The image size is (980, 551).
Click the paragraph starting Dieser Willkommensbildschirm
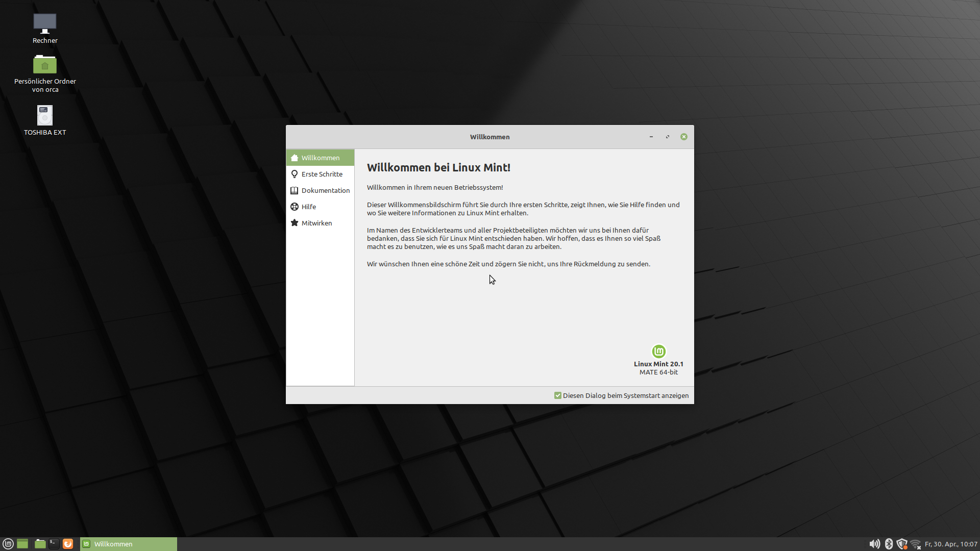coord(523,209)
